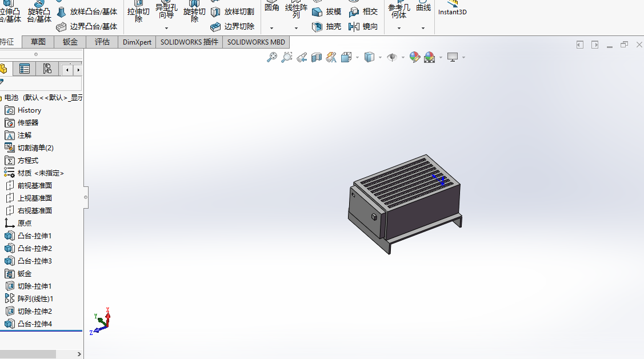This screenshot has width=644, height=359.
Task: Switch to the 钣金 sheet metal tab
Action: 70,42
